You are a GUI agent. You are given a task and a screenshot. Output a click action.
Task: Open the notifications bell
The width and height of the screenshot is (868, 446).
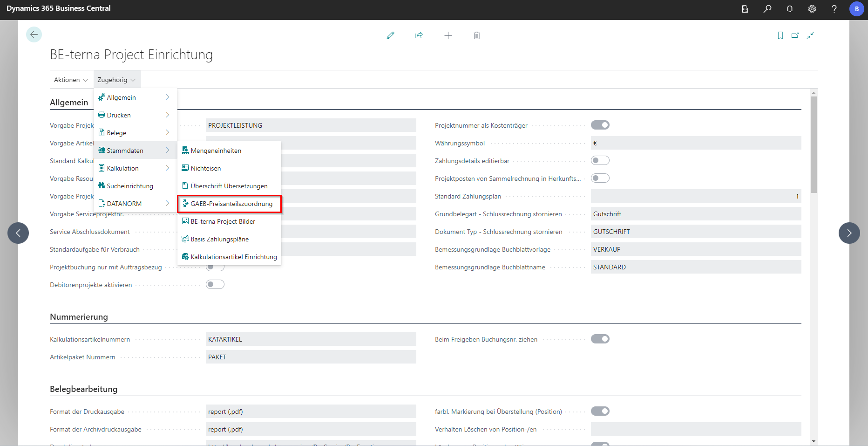pos(790,9)
